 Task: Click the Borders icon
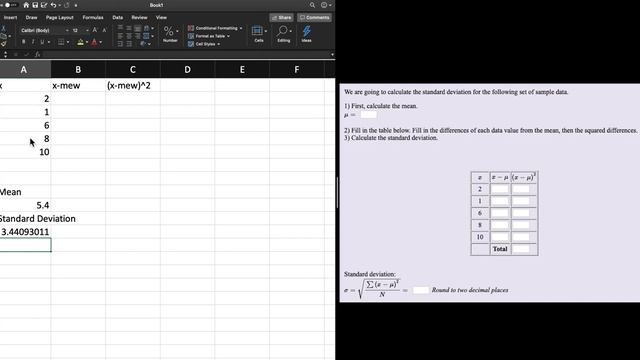61,42
